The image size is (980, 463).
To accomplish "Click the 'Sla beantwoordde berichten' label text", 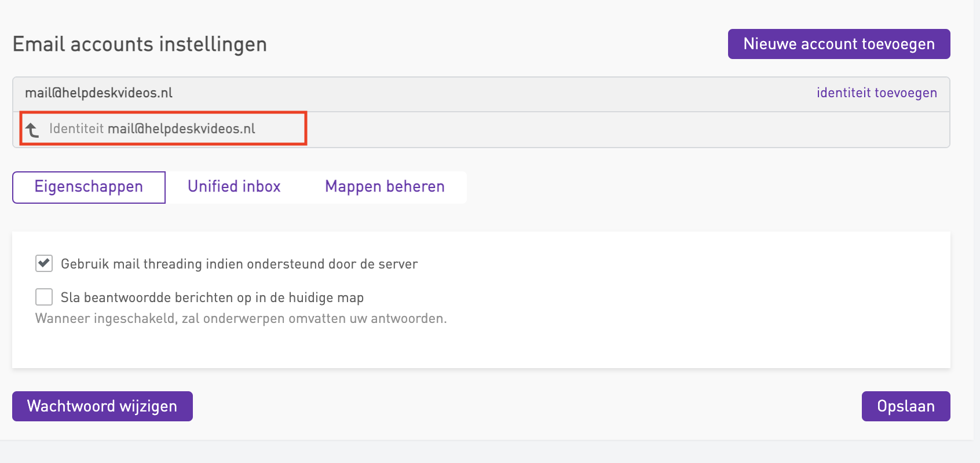I will [x=212, y=297].
